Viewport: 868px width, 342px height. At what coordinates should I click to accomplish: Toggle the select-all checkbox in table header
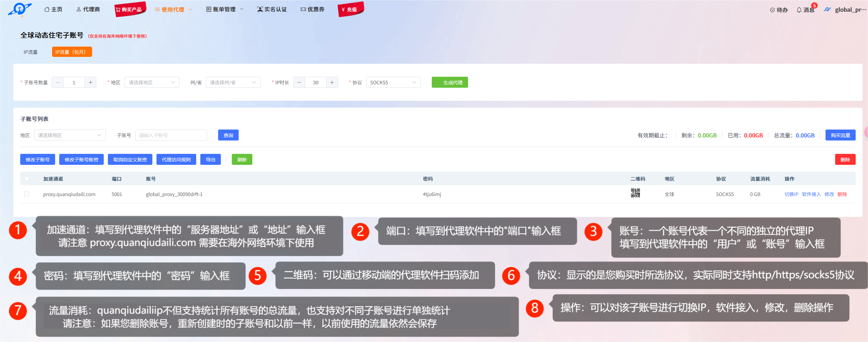click(x=27, y=179)
